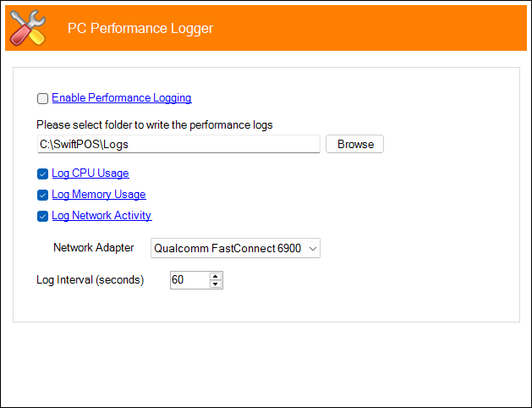The width and height of the screenshot is (532, 408).
Task: Turn off the Log Network Activity checkbox
Action: [42, 216]
